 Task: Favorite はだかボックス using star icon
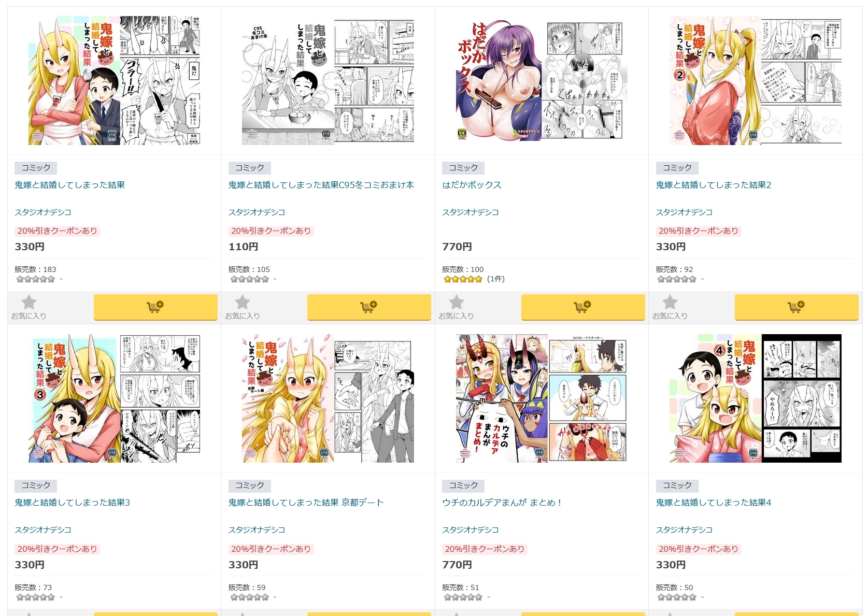click(x=456, y=307)
